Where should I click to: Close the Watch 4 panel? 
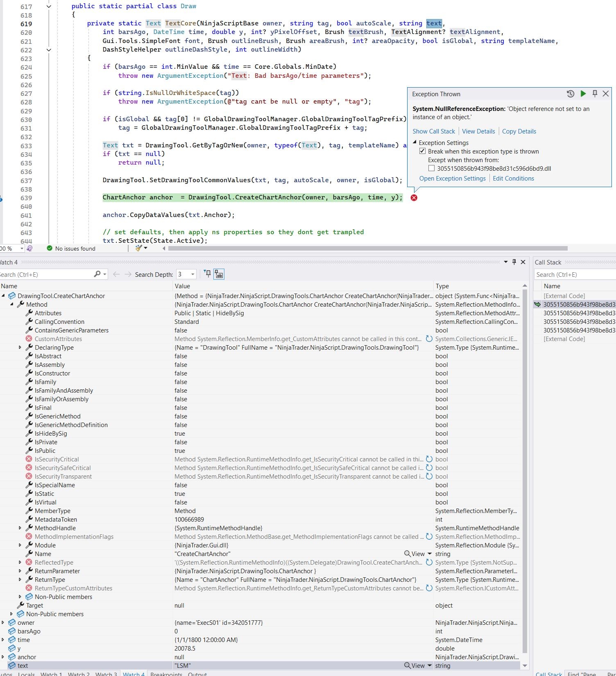[523, 262]
